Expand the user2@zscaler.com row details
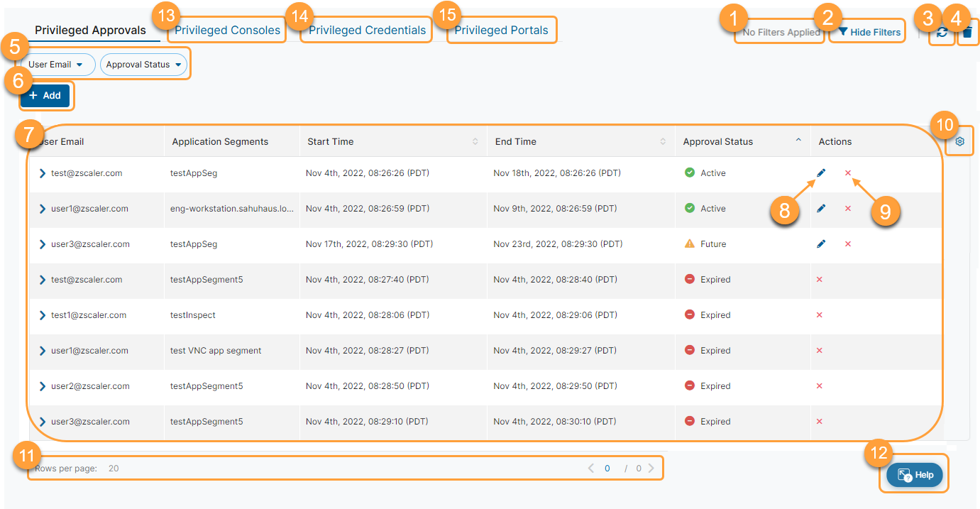This screenshot has width=980, height=509. [x=43, y=386]
